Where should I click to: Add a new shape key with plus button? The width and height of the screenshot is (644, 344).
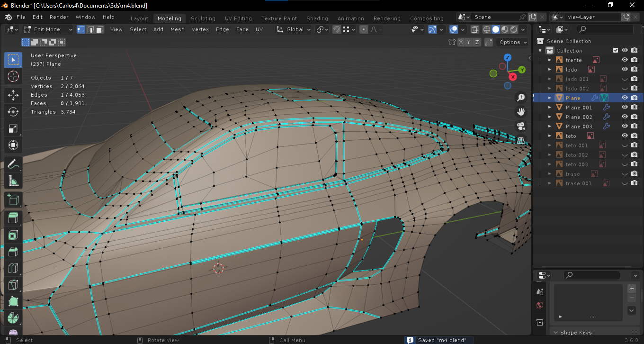[x=632, y=288]
